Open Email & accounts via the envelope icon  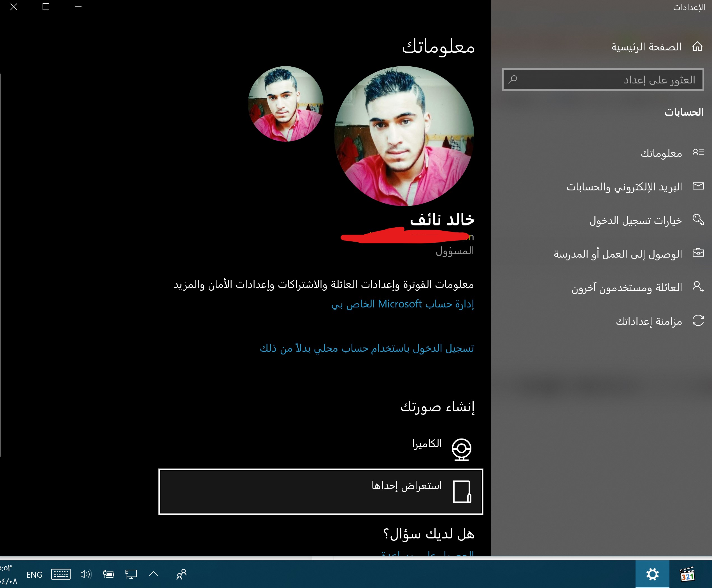point(698,186)
